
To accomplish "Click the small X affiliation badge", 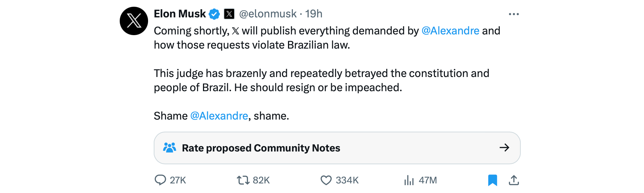I will coord(229,14).
